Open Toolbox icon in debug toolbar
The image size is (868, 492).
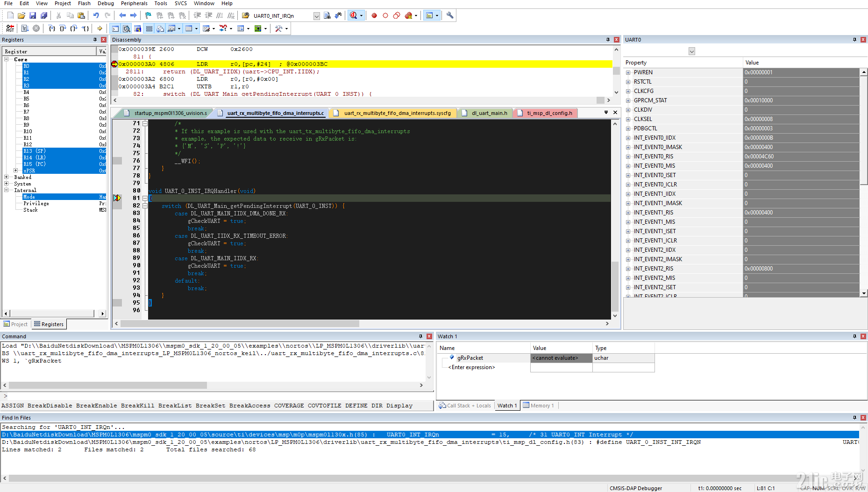click(x=279, y=29)
